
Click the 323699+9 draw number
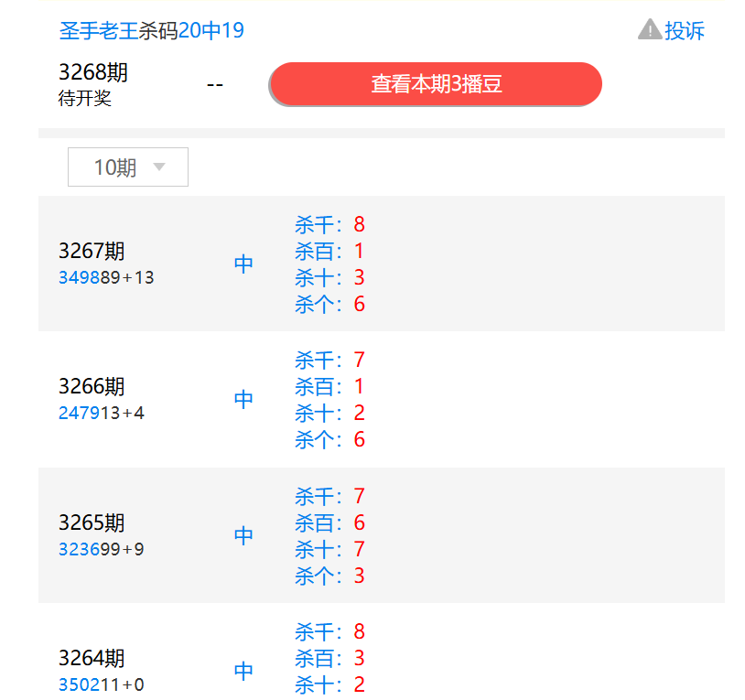(101, 549)
